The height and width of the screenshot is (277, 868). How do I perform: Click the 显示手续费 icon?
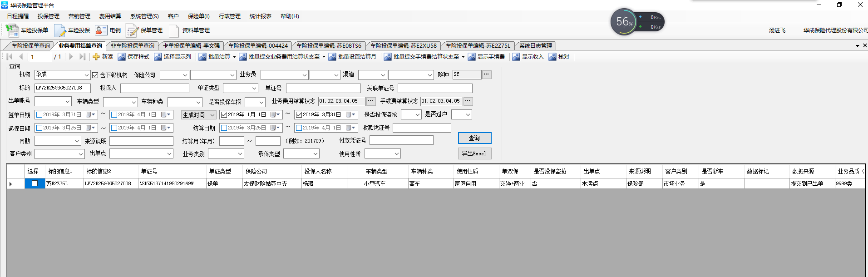click(472, 57)
